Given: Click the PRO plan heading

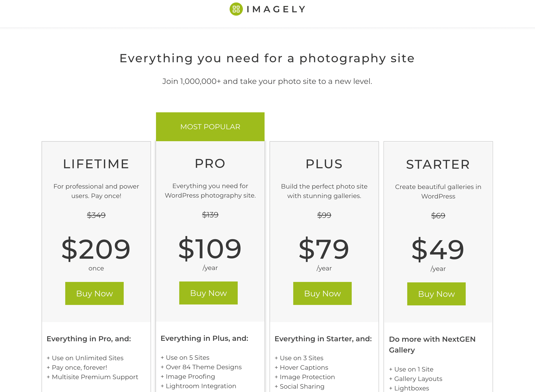Looking at the screenshot, I should coord(210,163).
